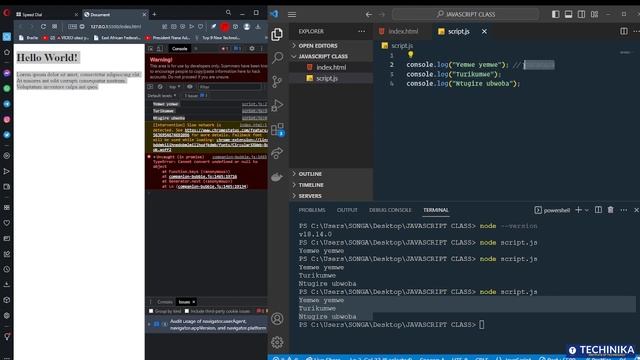Open terminal panel three-dot more actions
This screenshot has width=640, height=360.
[x=624, y=210]
